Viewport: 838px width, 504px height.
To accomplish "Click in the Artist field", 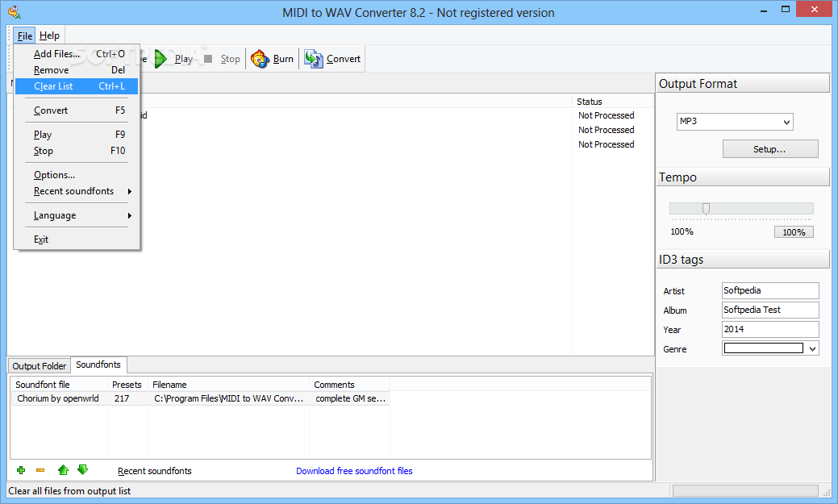I will point(770,291).
